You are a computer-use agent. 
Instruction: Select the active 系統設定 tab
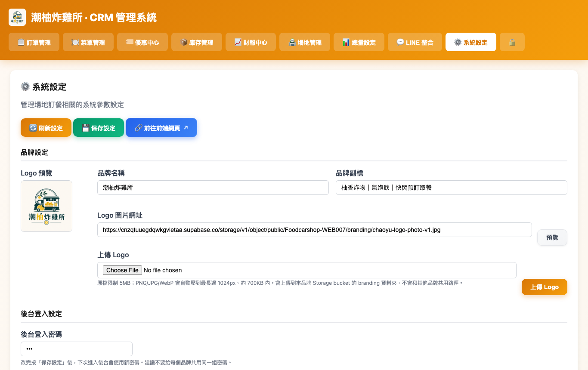point(471,42)
